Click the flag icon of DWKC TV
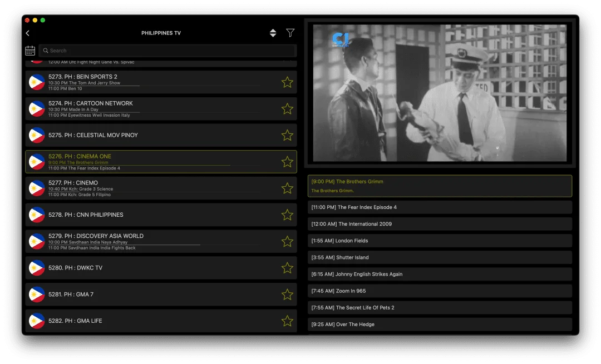Viewport: 601px width, 364px height. pos(37,268)
